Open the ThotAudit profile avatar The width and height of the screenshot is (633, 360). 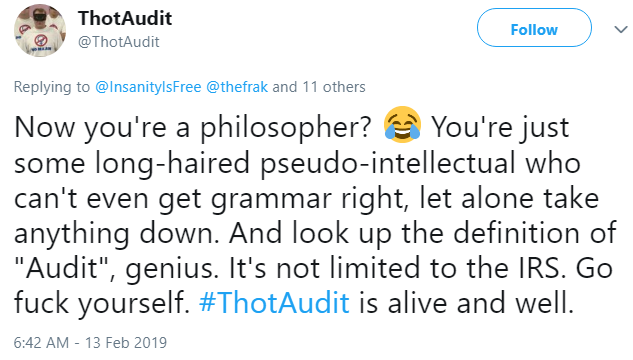pos(40,31)
